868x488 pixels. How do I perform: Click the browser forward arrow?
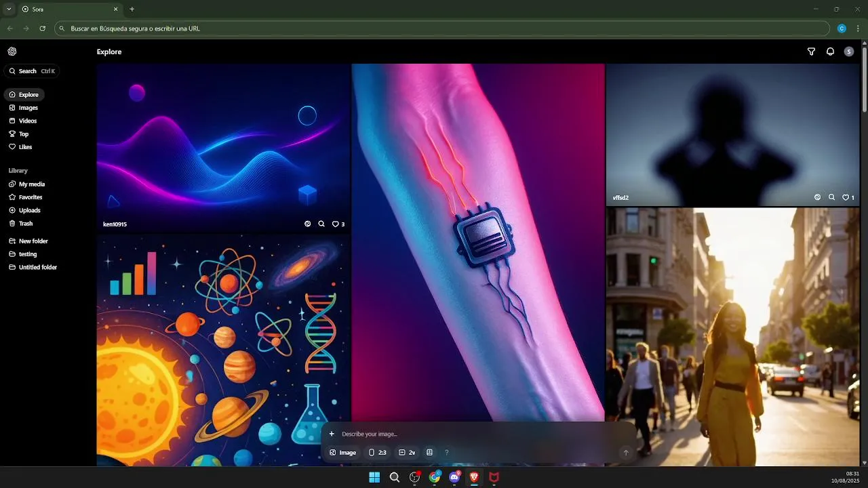click(26, 28)
